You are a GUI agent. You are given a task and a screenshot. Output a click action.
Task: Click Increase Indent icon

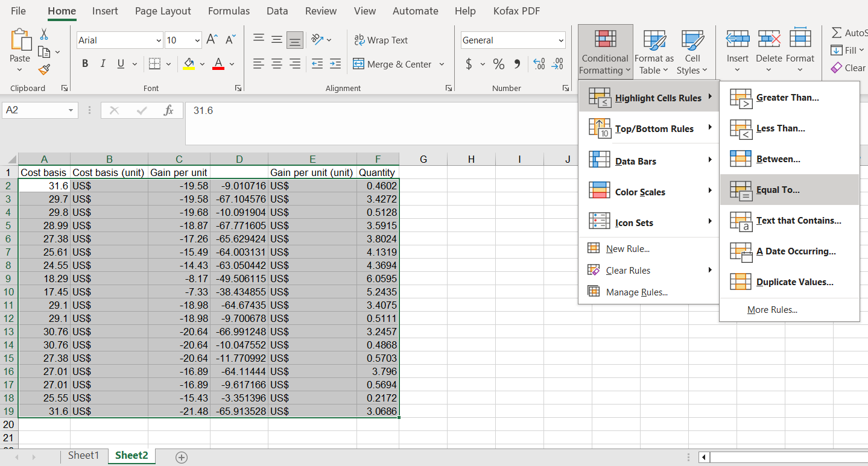click(x=335, y=64)
